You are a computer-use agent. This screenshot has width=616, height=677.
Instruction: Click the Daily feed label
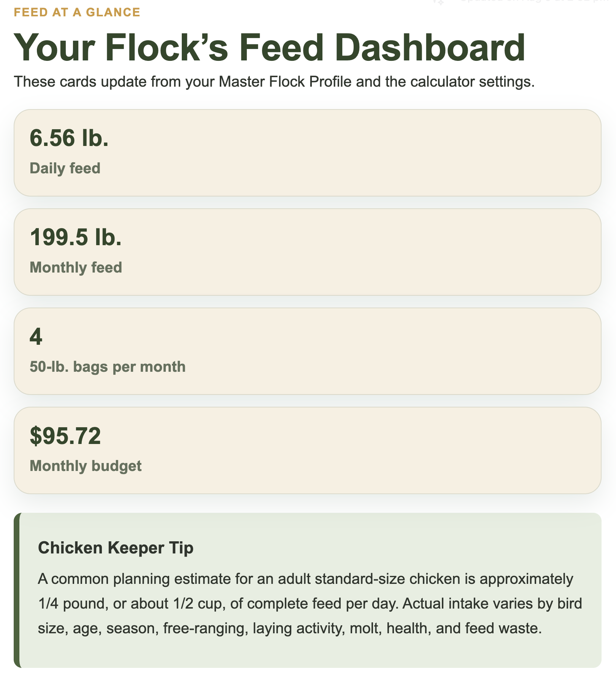coord(65,168)
